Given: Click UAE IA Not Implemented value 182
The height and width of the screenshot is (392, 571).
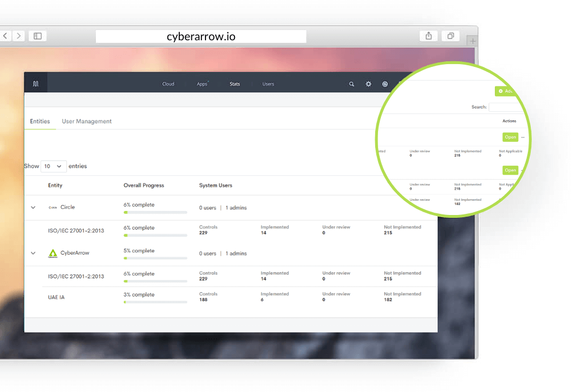Looking at the screenshot, I should (x=388, y=300).
